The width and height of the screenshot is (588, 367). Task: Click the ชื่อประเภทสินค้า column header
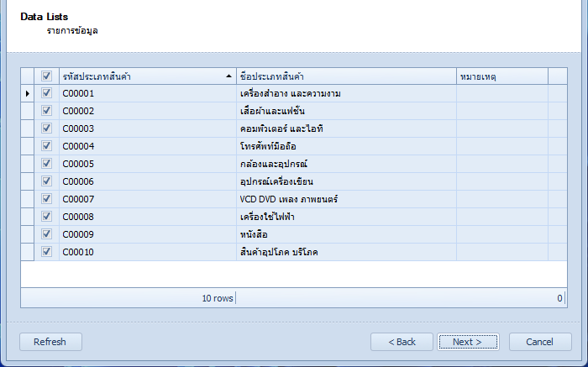click(x=346, y=76)
